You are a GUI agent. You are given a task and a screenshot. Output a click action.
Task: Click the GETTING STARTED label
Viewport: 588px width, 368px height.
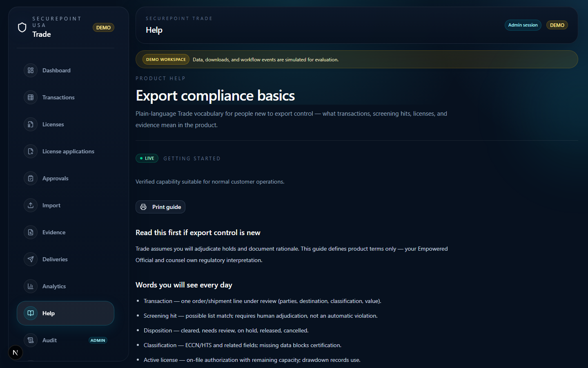[192, 159]
